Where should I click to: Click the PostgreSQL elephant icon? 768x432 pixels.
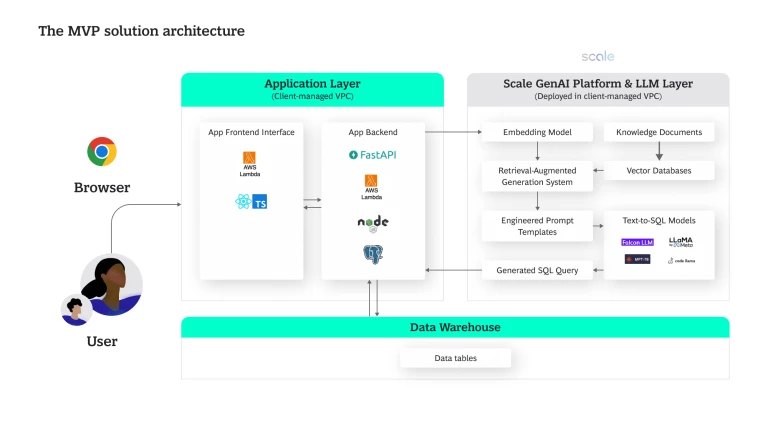point(373,254)
